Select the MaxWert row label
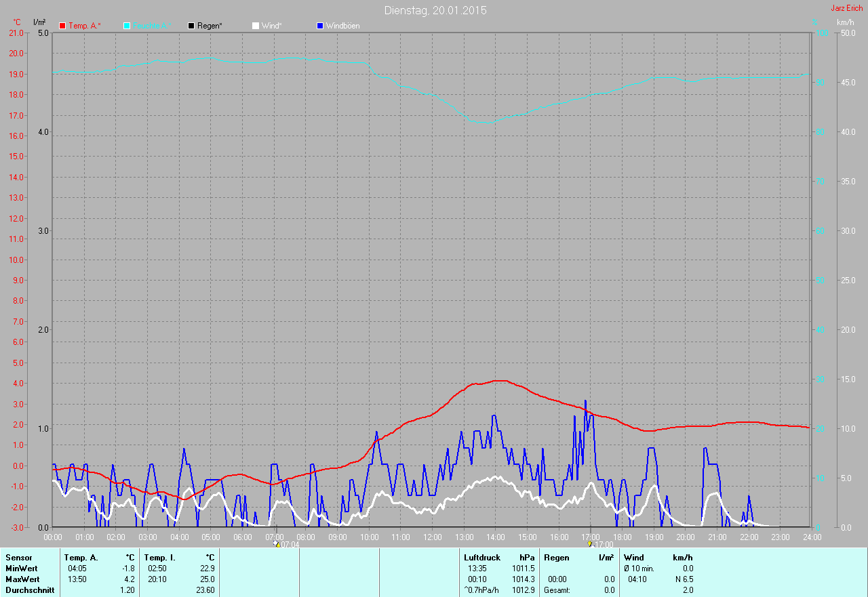The image size is (868, 597). pos(22,579)
